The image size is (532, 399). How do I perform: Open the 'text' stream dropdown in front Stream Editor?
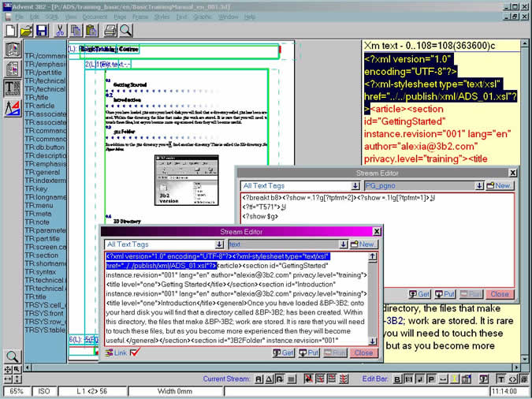343,244
